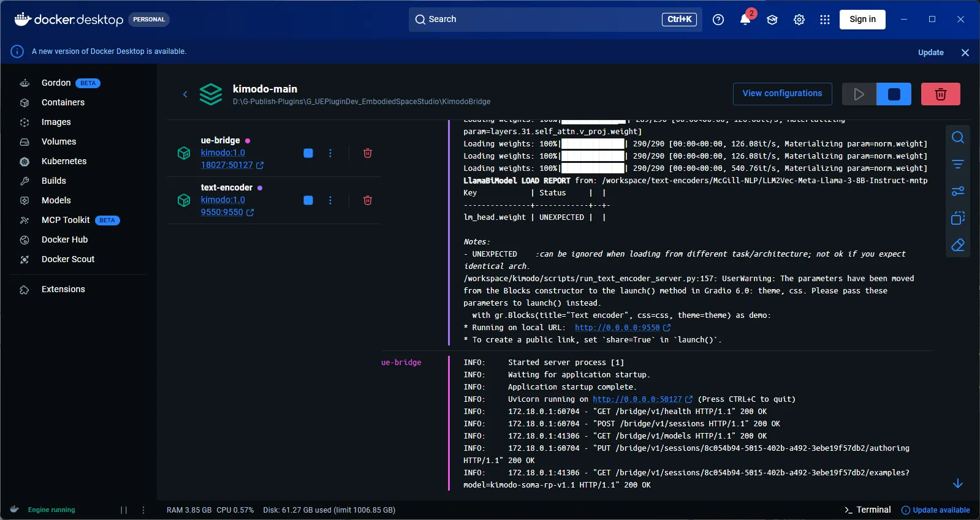Open Docker Desktop settings gear
This screenshot has width=980, height=520.
[x=799, y=20]
